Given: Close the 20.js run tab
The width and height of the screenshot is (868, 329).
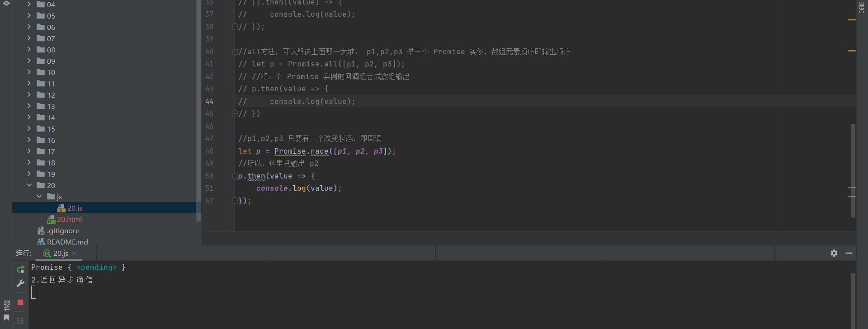Looking at the screenshot, I should pyautogui.click(x=74, y=254).
